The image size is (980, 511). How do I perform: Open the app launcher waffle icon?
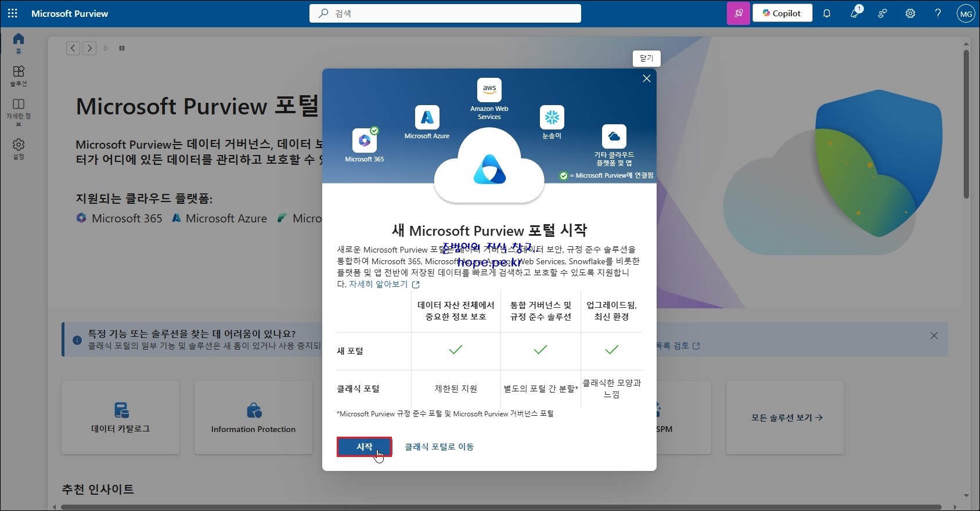coord(12,13)
